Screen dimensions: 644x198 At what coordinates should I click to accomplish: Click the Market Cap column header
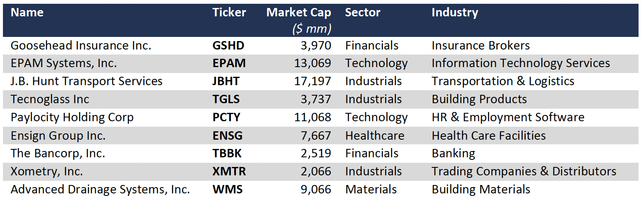click(298, 13)
